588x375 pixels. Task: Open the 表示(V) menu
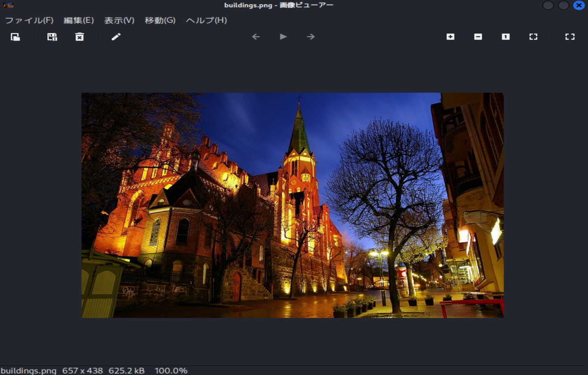pyautogui.click(x=119, y=21)
